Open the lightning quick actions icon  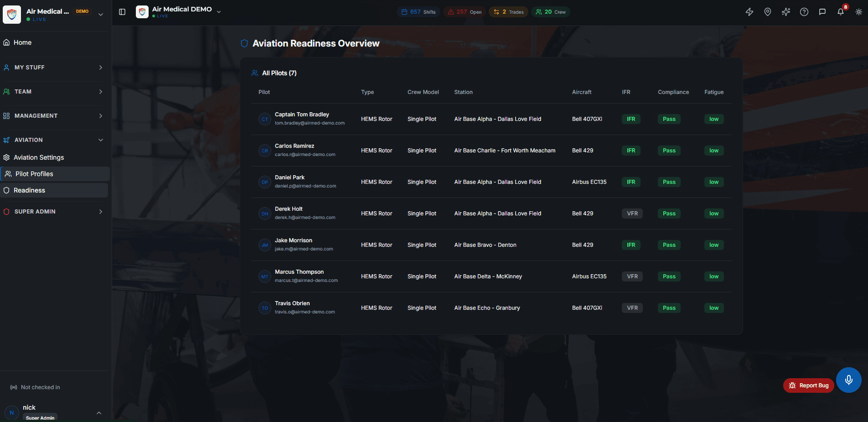click(749, 12)
